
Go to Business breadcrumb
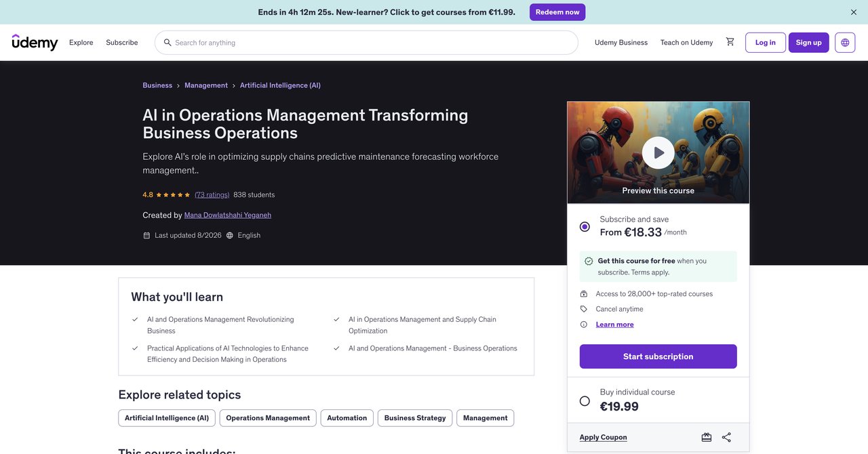tap(157, 85)
